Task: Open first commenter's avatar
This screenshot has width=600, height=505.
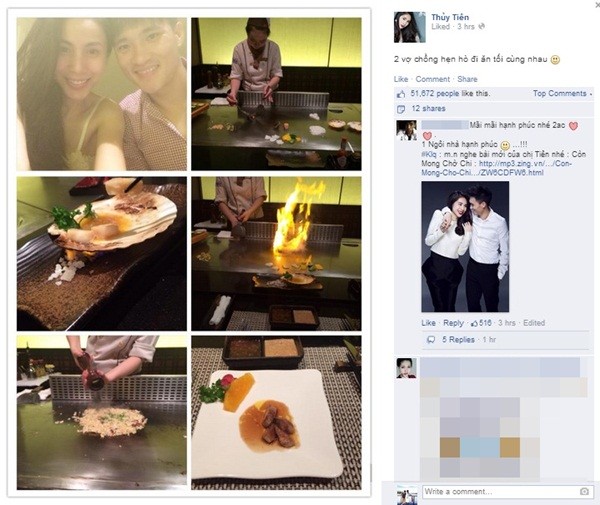Action: pos(406,130)
